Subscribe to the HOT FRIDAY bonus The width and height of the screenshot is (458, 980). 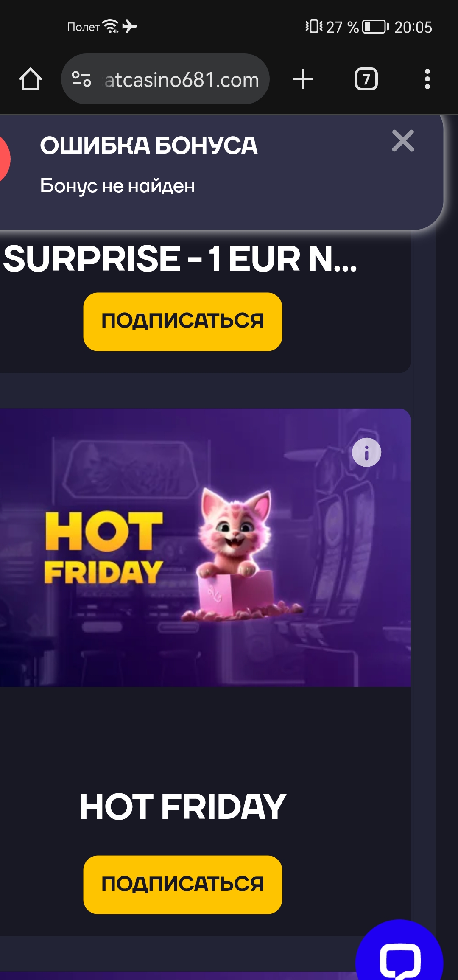pyautogui.click(x=183, y=885)
